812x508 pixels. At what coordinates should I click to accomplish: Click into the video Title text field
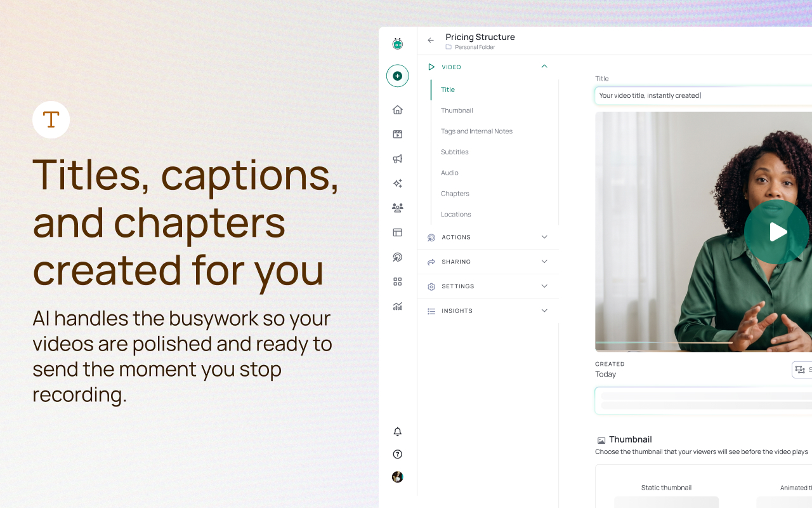click(704, 96)
